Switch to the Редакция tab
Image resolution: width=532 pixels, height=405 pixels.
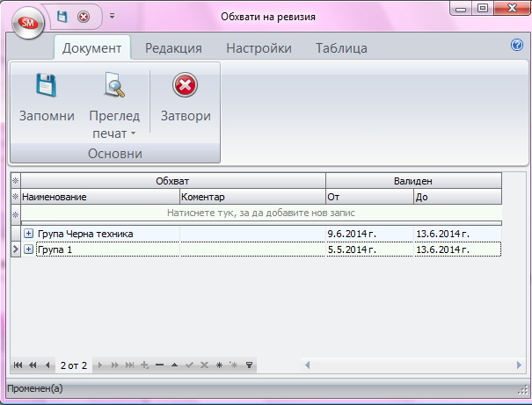point(173,48)
